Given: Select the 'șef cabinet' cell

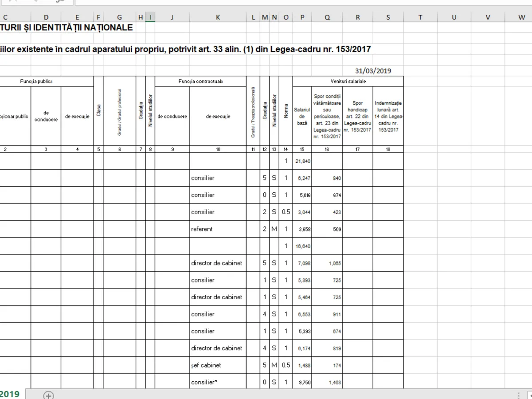Looking at the screenshot, I should (218, 365).
